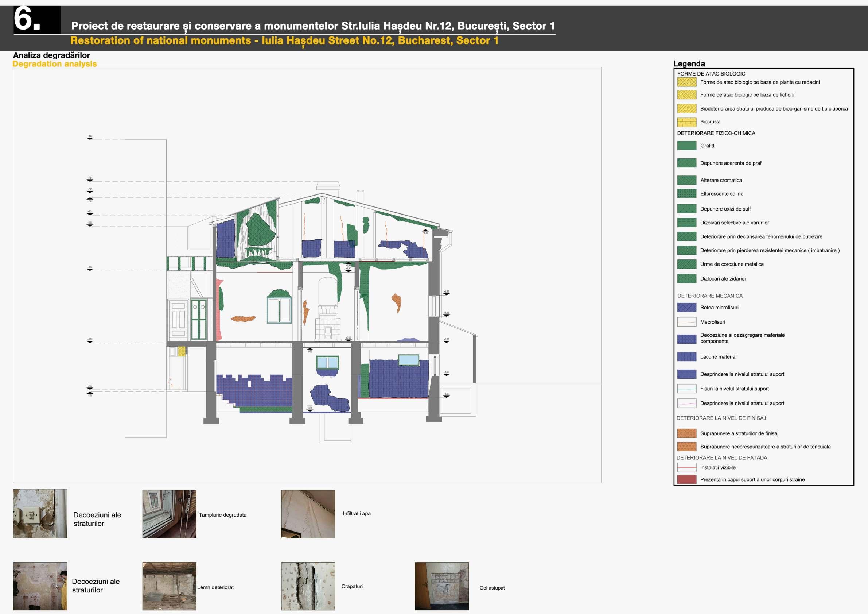Open the Tamplarie degradata photo thumbnail
Image resolution: width=868 pixels, height=614 pixels.
pyautogui.click(x=169, y=514)
